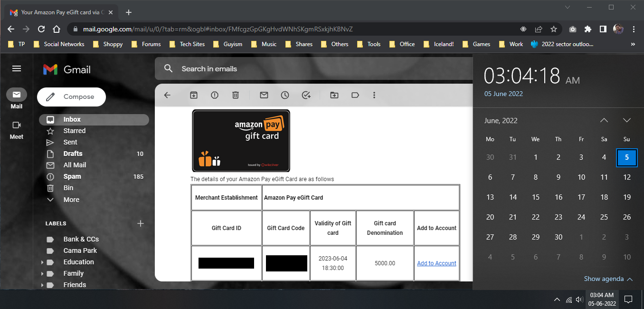The image size is (644, 309).
Task: Report this email as spam
Action: tap(215, 95)
